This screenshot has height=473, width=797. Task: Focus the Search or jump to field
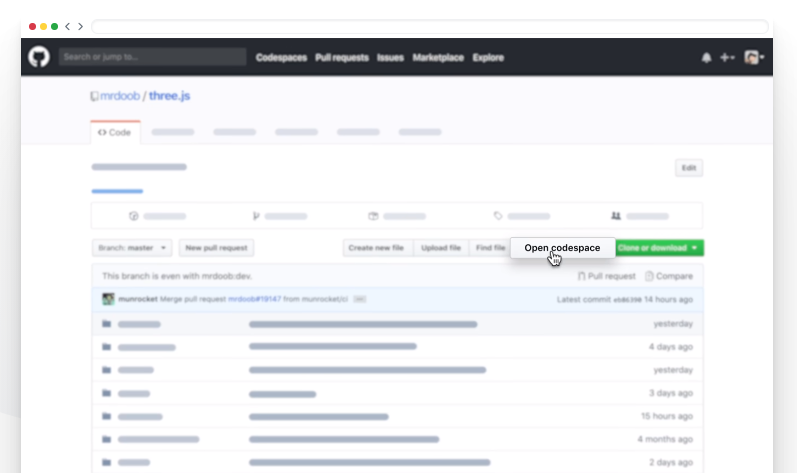point(152,57)
